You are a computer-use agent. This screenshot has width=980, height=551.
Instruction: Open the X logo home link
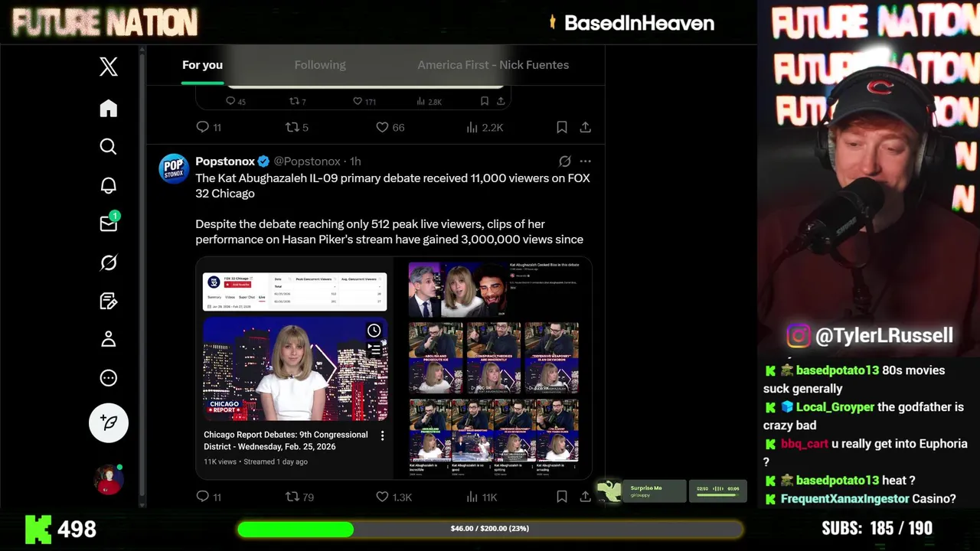pos(109,67)
